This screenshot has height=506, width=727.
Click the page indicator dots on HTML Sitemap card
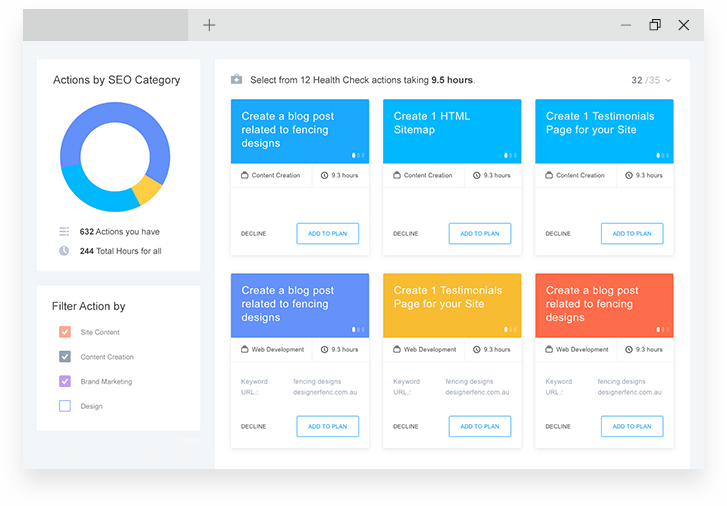(x=510, y=155)
